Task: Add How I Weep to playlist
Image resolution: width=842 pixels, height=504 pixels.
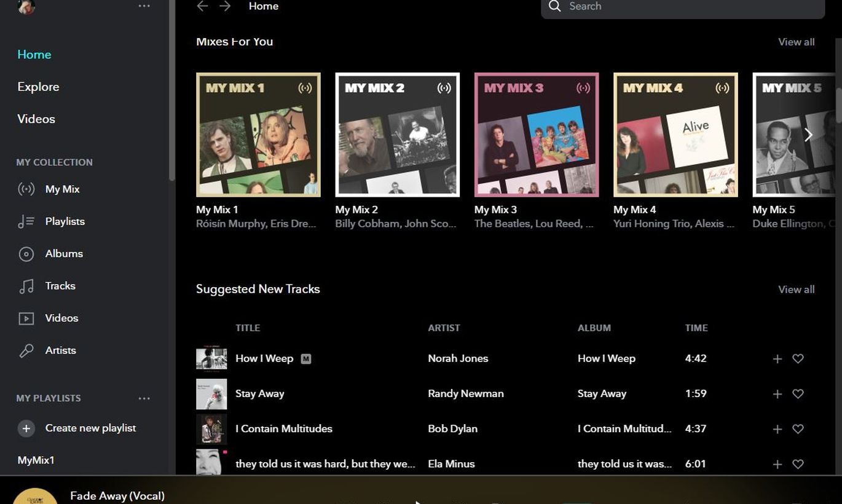Action: click(777, 358)
